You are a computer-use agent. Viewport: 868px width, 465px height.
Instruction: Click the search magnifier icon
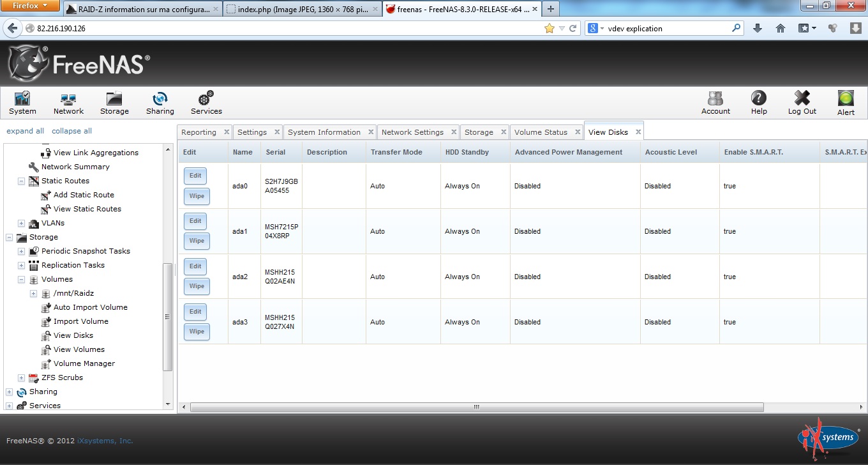(737, 28)
